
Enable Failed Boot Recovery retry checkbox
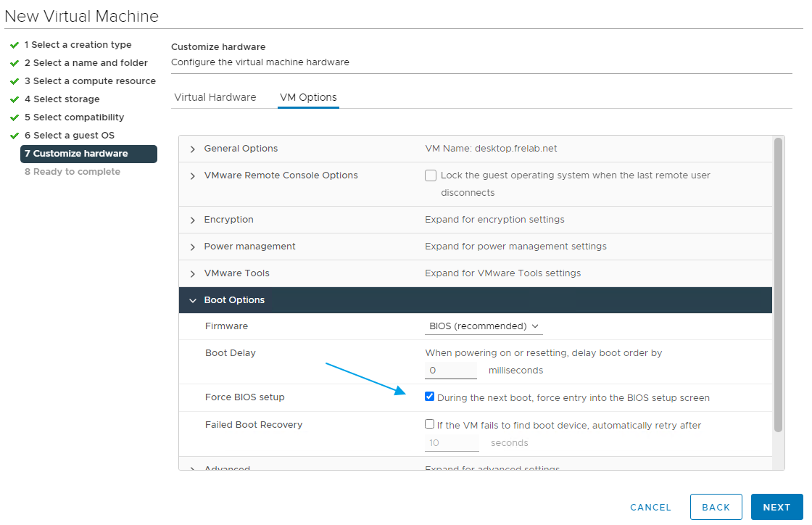point(430,424)
